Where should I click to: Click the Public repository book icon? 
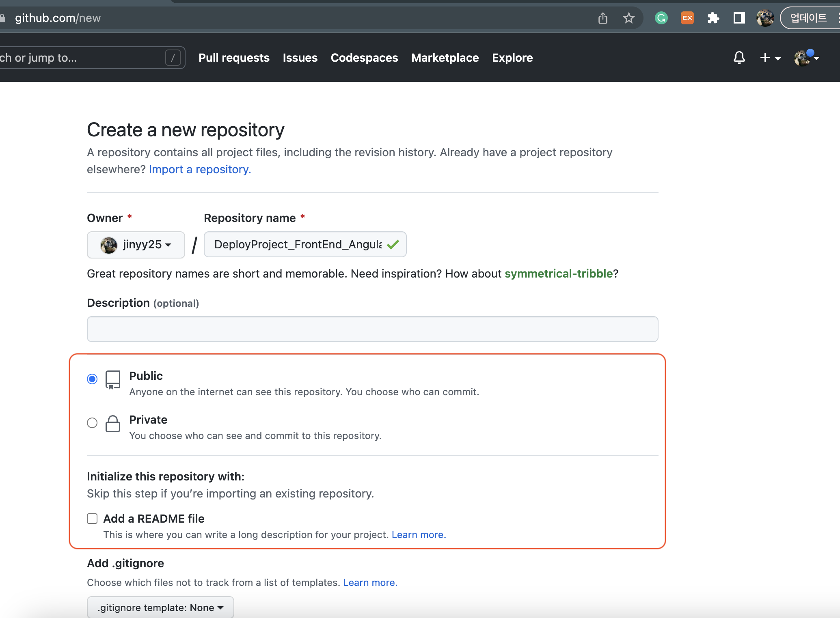113,380
